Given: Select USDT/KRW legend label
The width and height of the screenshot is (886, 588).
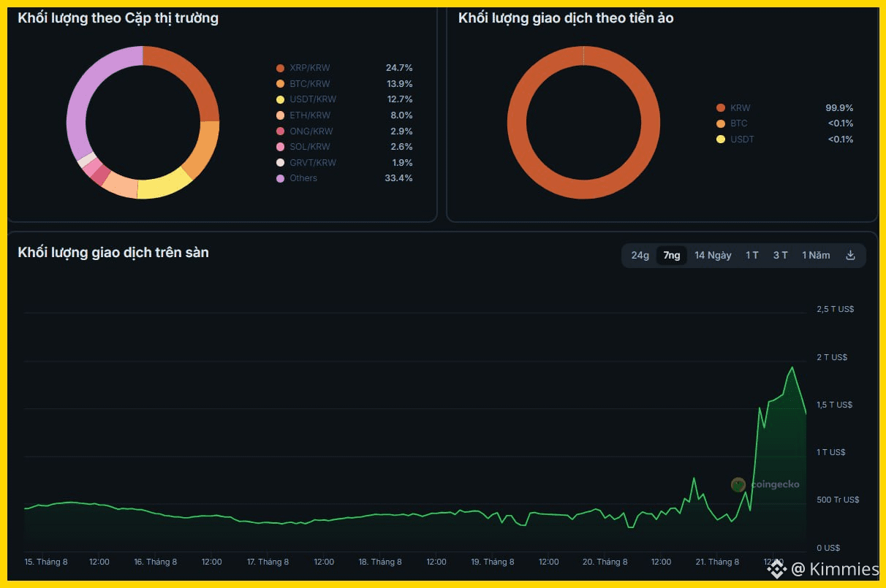Looking at the screenshot, I should click(313, 99).
